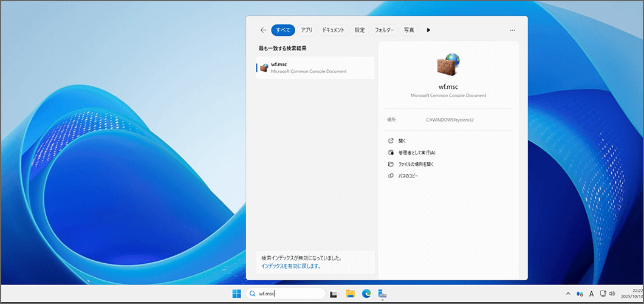The image size is (644, 304).
Task: Open the three-dot more options menu
Action: click(x=512, y=30)
